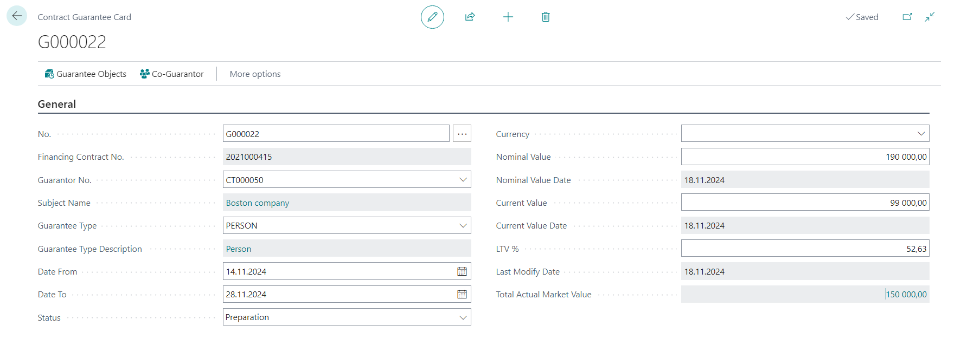This screenshot has width=980, height=345.
Task: Show More options menu
Action: pyautogui.click(x=255, y=74)
